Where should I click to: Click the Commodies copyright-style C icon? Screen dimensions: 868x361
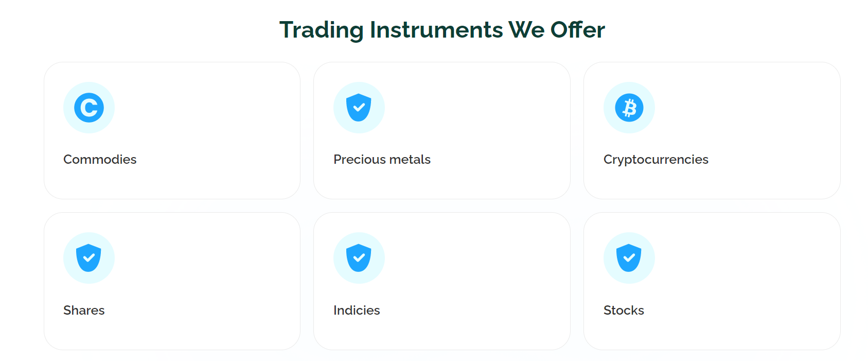pos(89,108)
